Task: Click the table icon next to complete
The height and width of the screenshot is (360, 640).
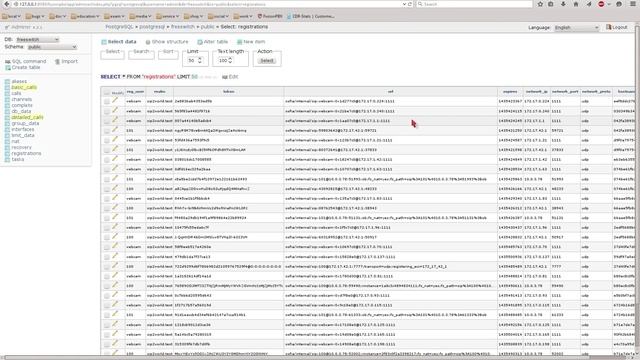Action: [x=7, y=105]
